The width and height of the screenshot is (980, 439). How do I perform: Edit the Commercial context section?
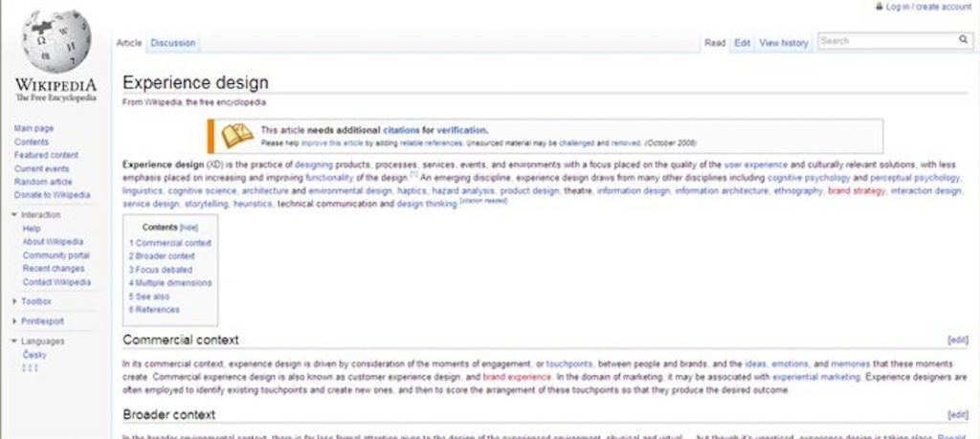click(x=957, y=340)
